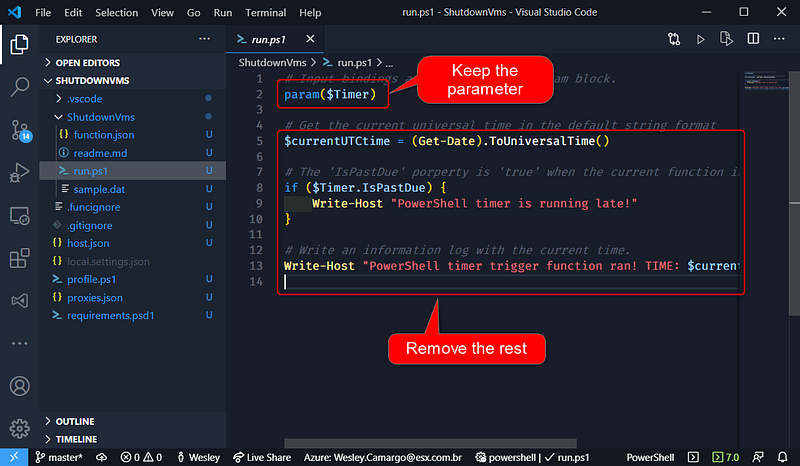Open the Extensions view
This screenshot has height=466, width=800.
tap(20, 259)
